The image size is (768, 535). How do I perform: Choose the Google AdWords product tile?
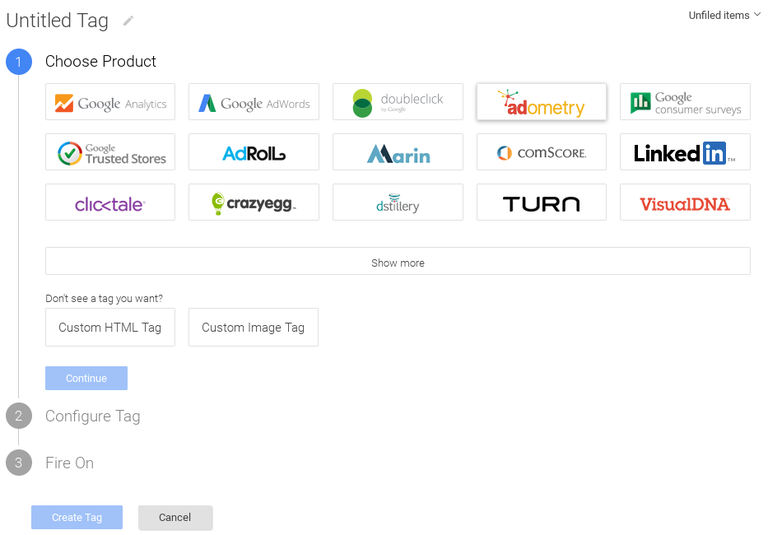coord(254,102)
